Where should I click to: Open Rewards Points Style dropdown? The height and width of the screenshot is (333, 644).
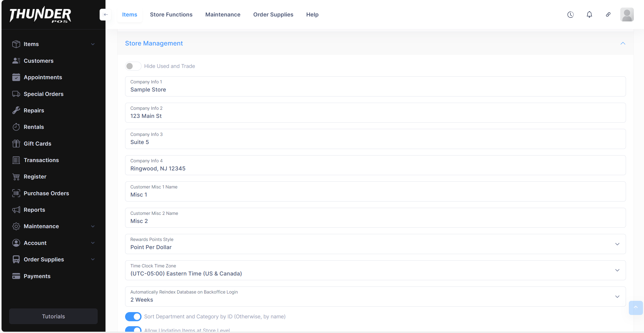[x=375, y=244]
